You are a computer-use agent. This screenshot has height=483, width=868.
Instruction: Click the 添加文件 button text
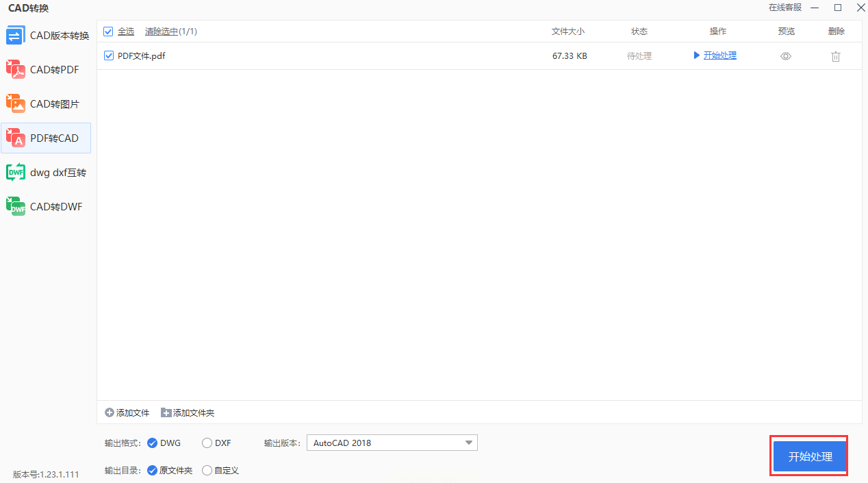(133, 413)
